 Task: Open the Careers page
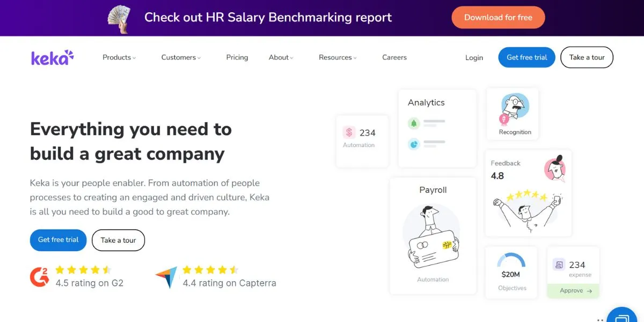coord(394,57)
